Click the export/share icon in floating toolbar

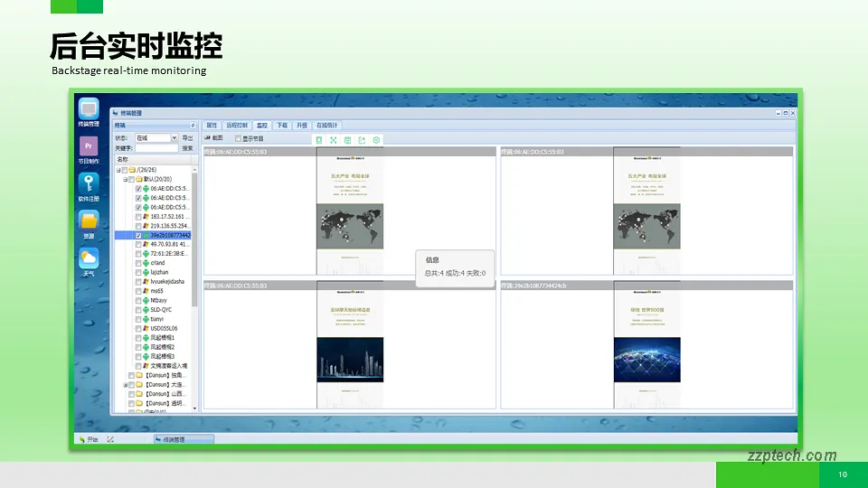(362, 140)
